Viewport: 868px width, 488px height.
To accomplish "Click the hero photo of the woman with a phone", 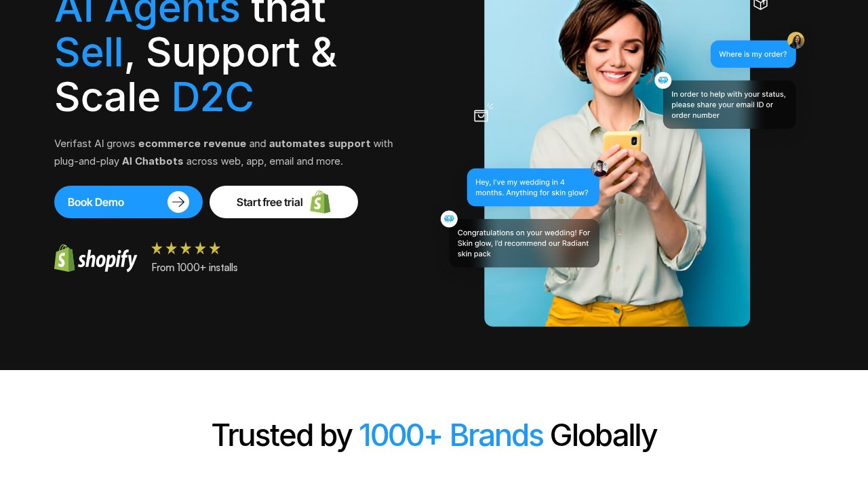I will click(x=617, y=163).
